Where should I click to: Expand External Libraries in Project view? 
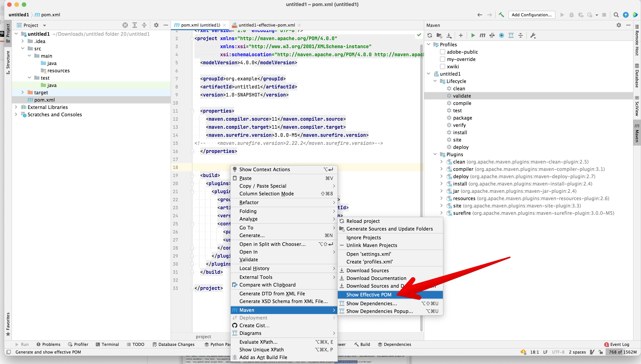click(16, 107)
